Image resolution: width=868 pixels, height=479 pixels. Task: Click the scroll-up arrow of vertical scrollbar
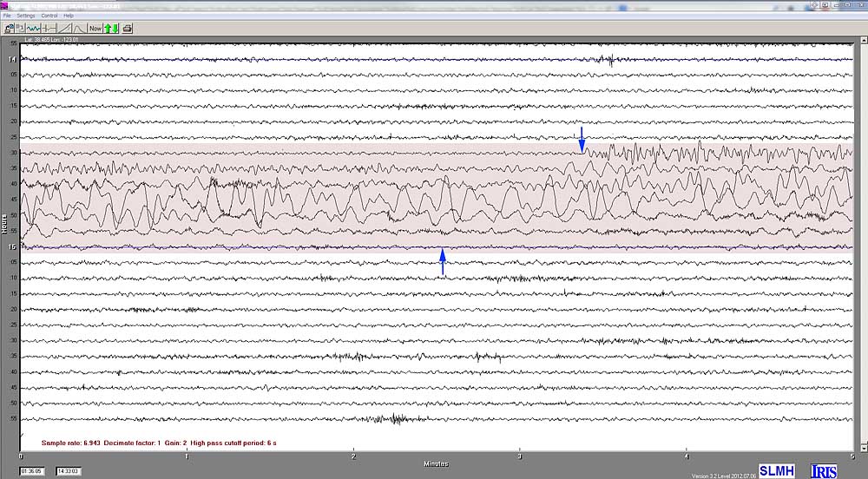point(864,41)
